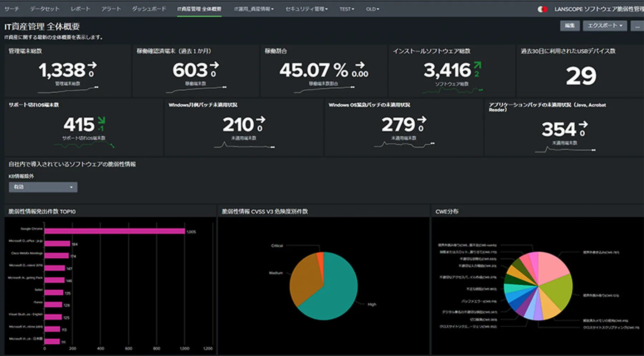Click the 45.07 % utilization value
Screen dimensions: 644x356
pos(314,70)
